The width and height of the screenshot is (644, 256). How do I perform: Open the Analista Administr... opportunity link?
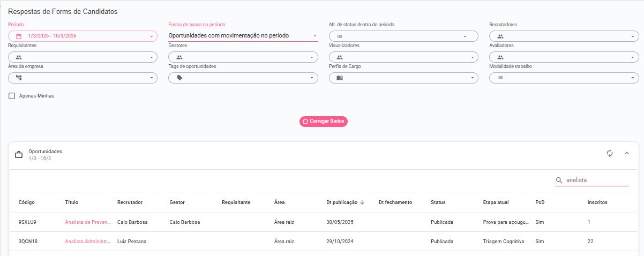pyautogui.click(x=87, y=242)
